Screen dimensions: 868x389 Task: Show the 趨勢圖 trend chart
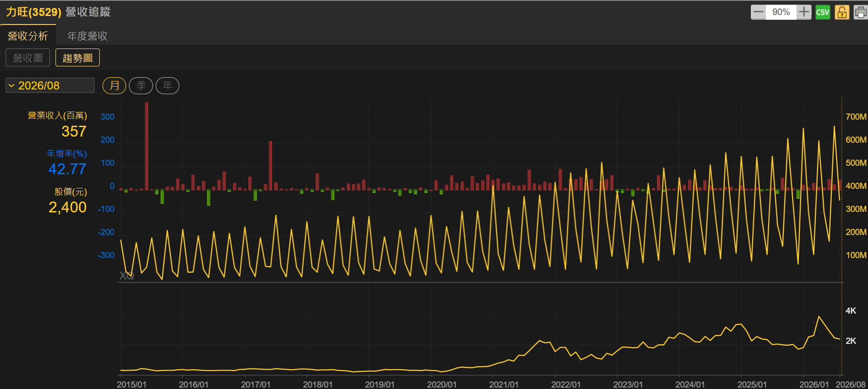click(x=78, y=58)
